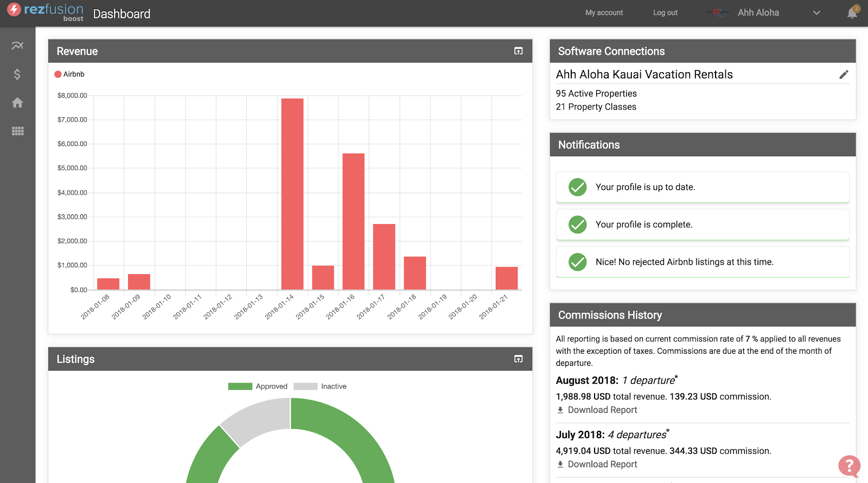Image resolution: width=868 pixels, height=483 pixels.
Task: Click the Dashboard page title
Action: coord(122,14)
